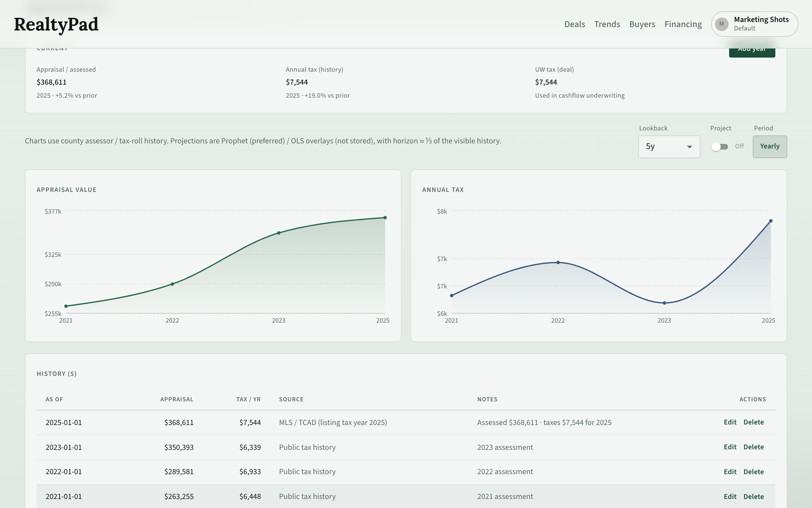Click 2023 data point on Annual Tax chart
The width and height of the screenshot is (812, 508).
click(x=664, y=303)
